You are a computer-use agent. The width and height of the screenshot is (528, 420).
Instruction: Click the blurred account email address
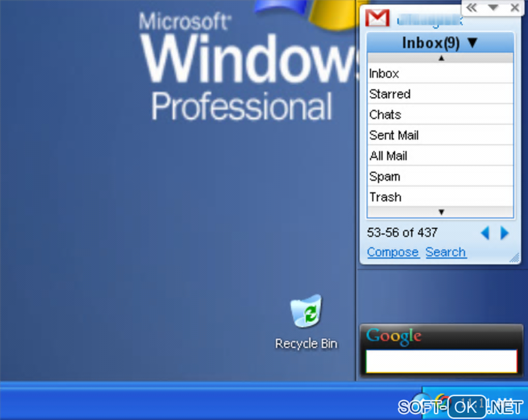430,21
